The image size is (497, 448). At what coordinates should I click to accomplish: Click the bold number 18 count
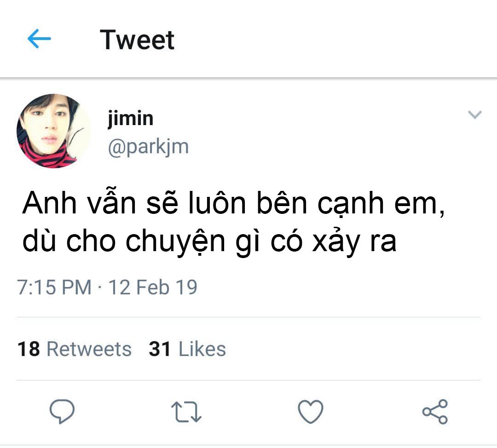[29, 349]
